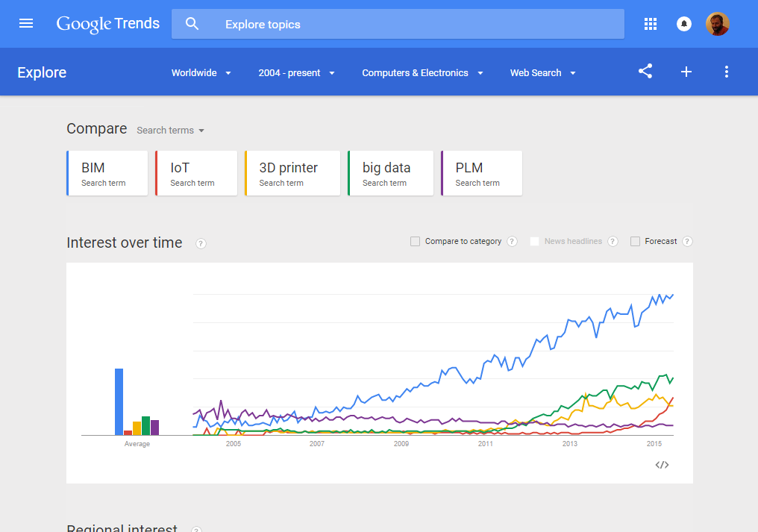
Task: Open the hamburger main menu
Action: pos(26,24)
